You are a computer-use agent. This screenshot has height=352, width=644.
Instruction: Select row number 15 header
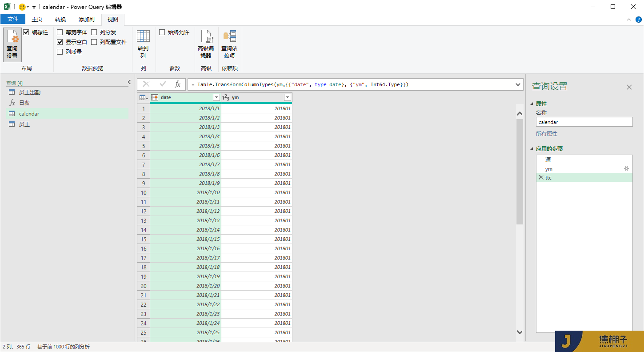click(x=144, y=239)
